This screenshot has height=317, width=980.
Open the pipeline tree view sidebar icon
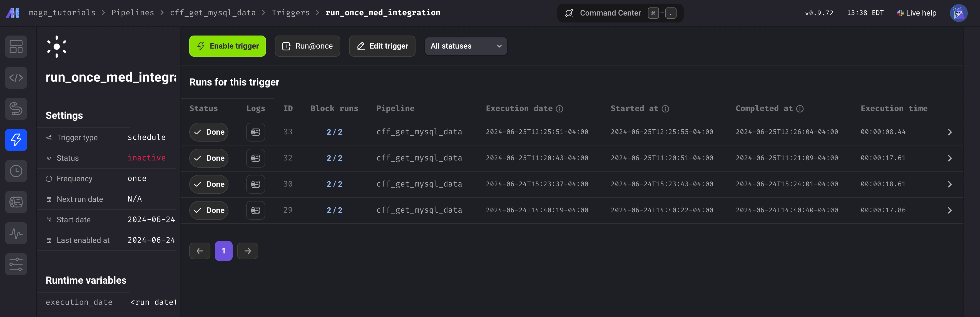pos(16,109)
